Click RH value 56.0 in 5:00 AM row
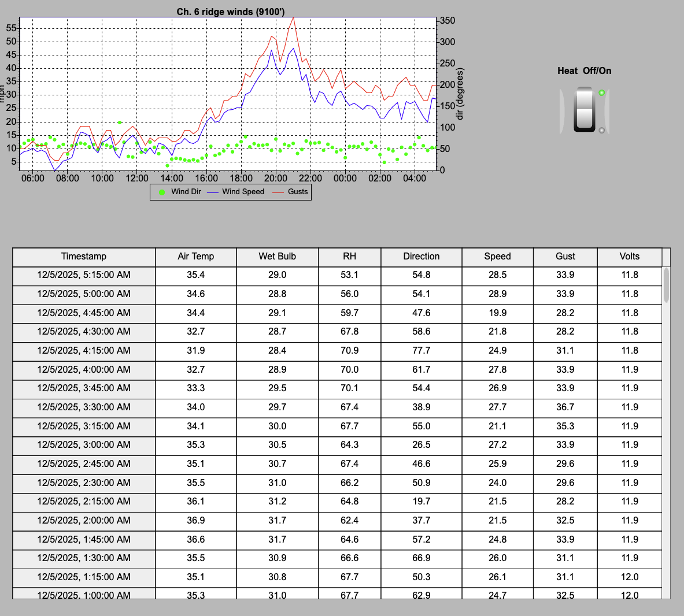 (349, 294)
